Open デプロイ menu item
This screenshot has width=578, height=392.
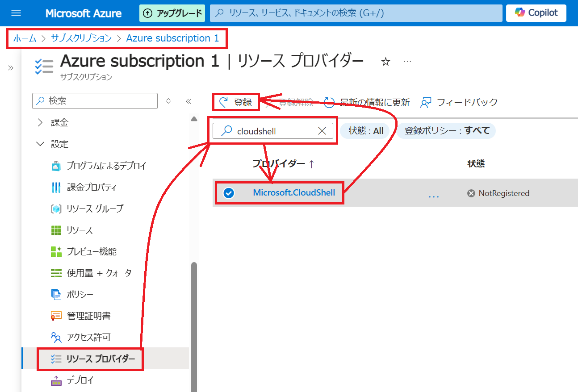[x=80, y=380]
